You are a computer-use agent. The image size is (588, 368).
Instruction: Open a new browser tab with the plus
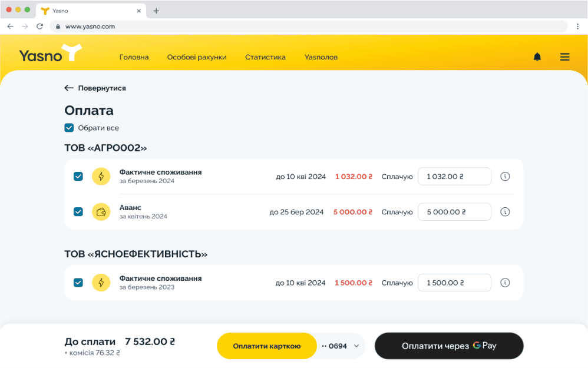156,11
